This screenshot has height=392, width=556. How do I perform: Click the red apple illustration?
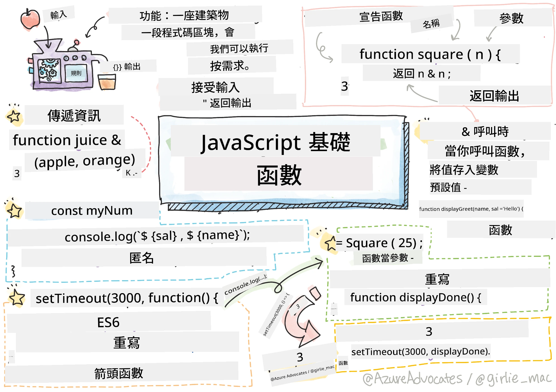point(30,19)
